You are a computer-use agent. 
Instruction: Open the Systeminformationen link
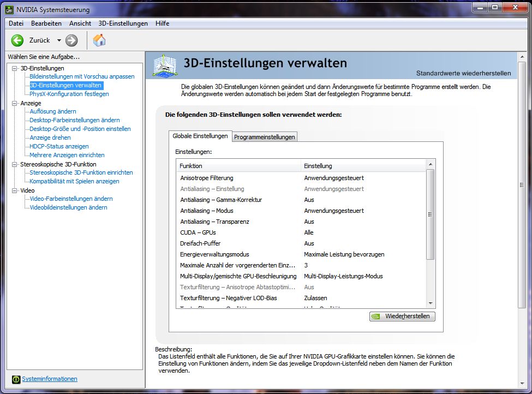(50, 379)
